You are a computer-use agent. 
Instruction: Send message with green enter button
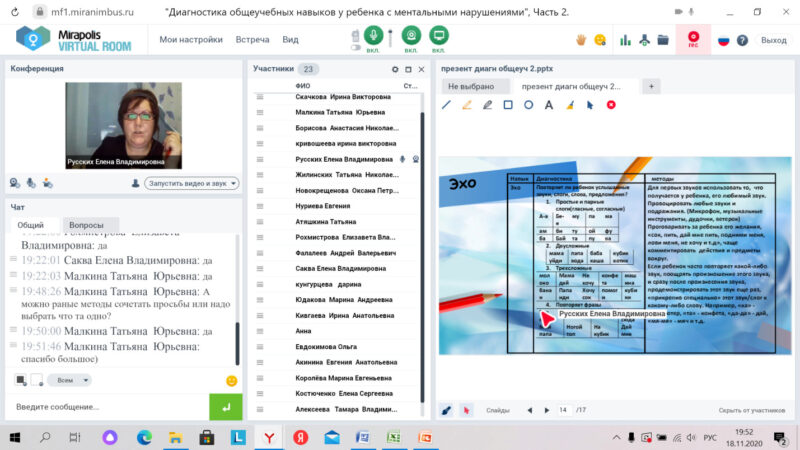click(x=226, y=407)
